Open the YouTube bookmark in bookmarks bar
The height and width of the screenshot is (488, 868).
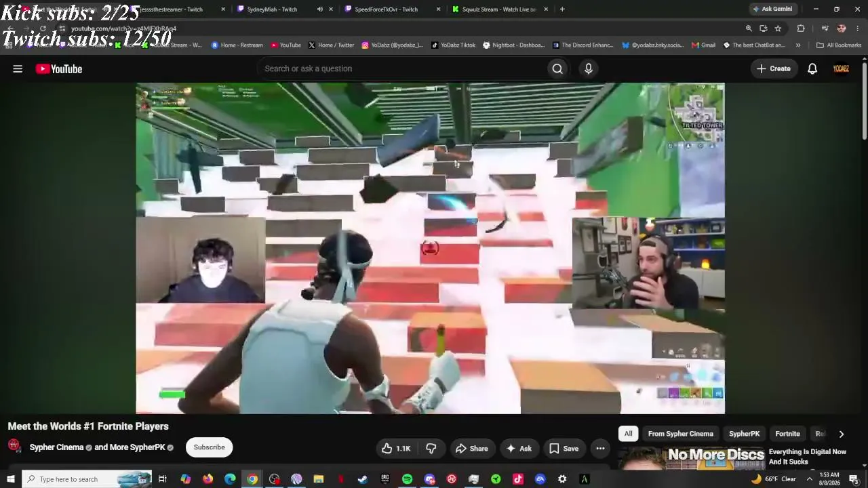click(285, 45)
